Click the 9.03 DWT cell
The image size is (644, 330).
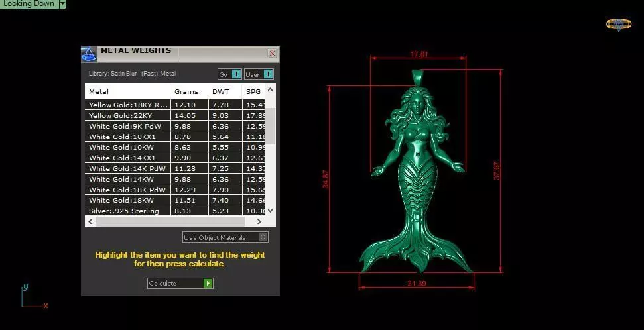click(225, 116)
